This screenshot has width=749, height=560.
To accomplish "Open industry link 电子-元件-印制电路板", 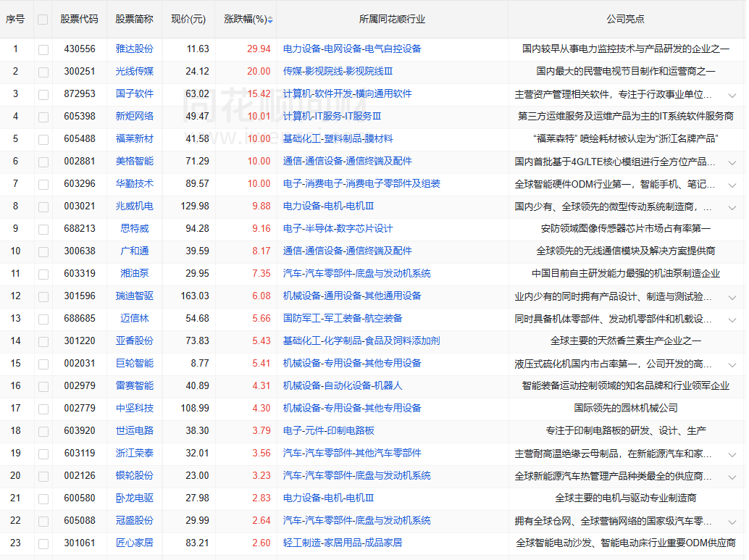I will click(x=328, y=430).
